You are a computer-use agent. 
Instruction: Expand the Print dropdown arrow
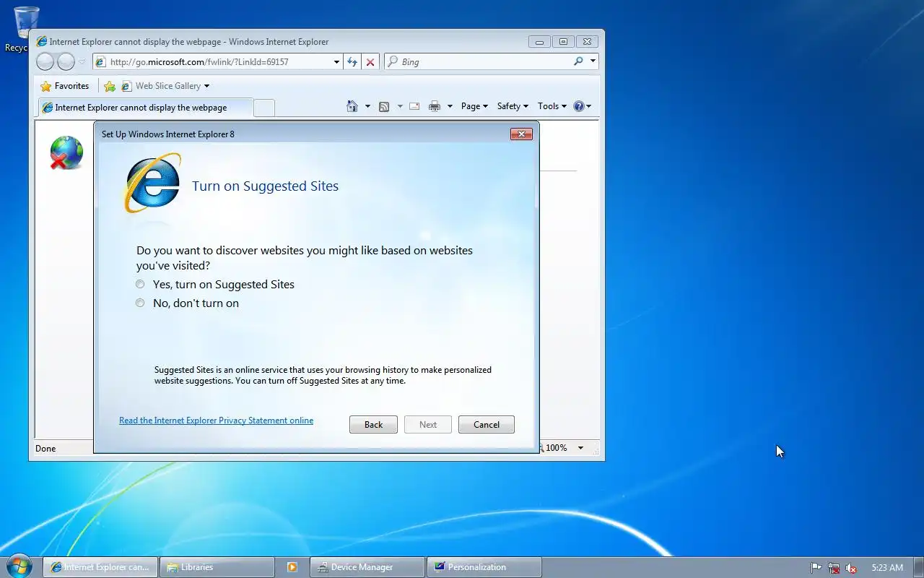coord(450,106)
